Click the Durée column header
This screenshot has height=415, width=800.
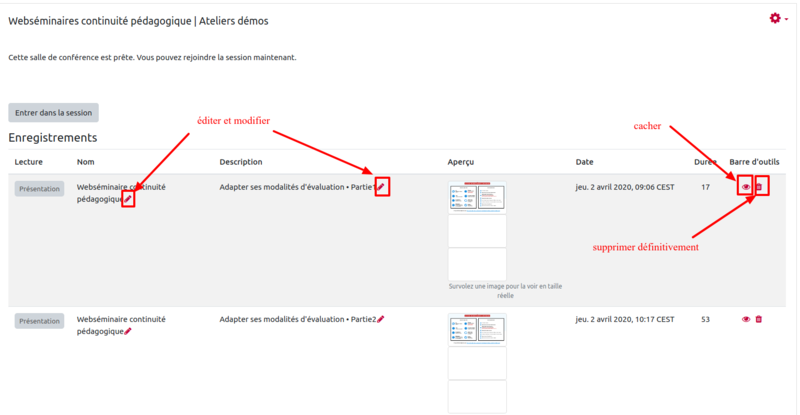click(x=705, y=162)
